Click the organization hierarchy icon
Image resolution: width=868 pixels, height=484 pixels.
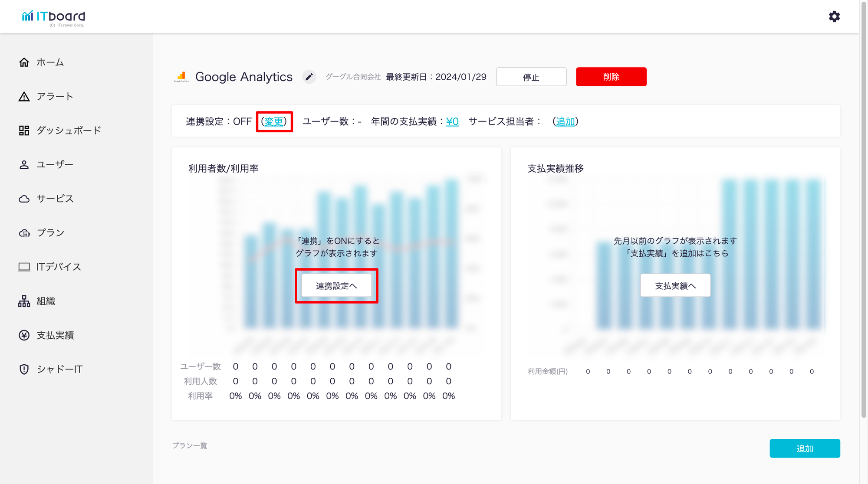coord(24,301)
